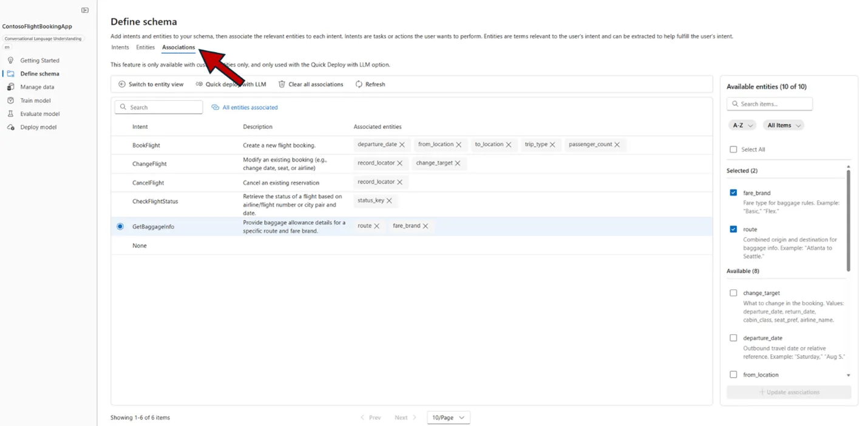The image size is (868, 426).
Task: Expand the All Items filter dropdown
Action: (x=783, y=125)
